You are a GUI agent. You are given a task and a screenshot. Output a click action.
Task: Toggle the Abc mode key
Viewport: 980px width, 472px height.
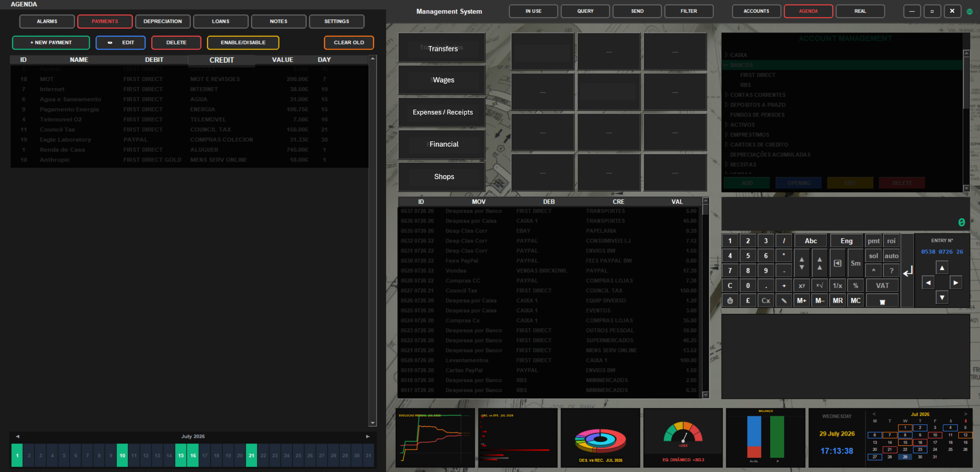click(810, 241)
